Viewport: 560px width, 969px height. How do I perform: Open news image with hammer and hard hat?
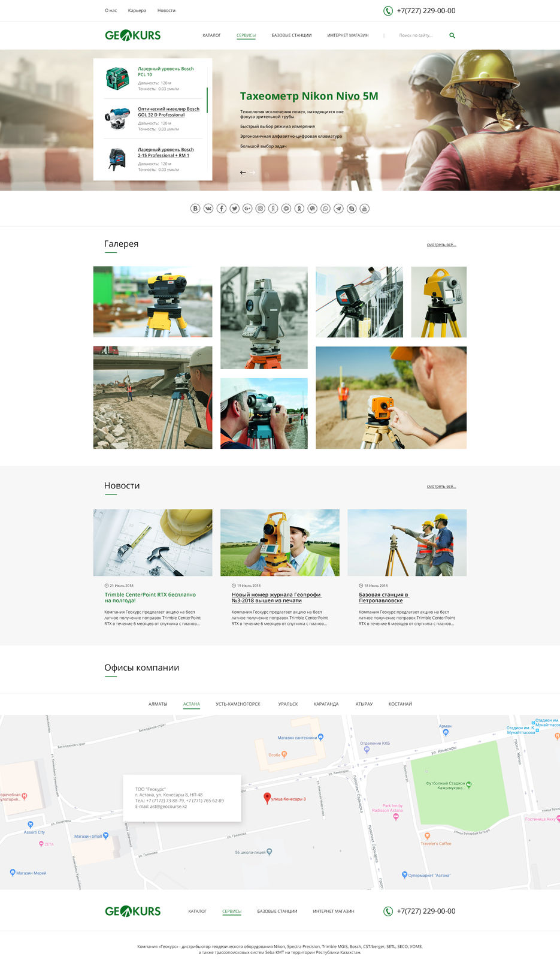[x=153, y=543]
